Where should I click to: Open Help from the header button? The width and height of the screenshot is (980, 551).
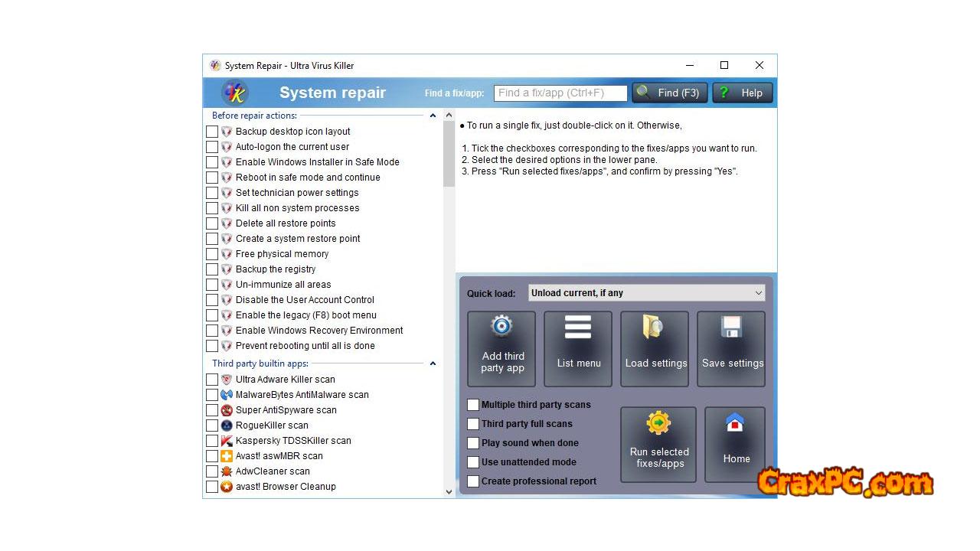click(742, 93)
